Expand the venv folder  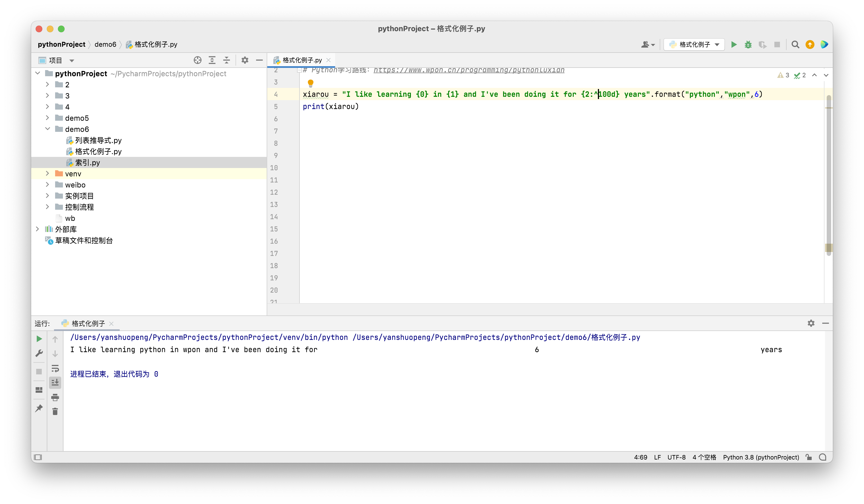coord(47,174)
